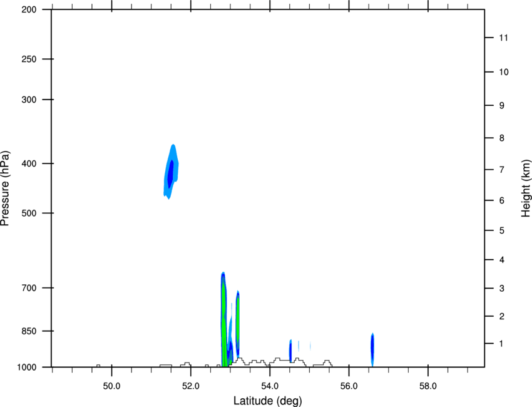Viewport: 532px width, 407px height.
Task: Select the Pressure (hPa) axis title
Action: [x=5, y=188]
